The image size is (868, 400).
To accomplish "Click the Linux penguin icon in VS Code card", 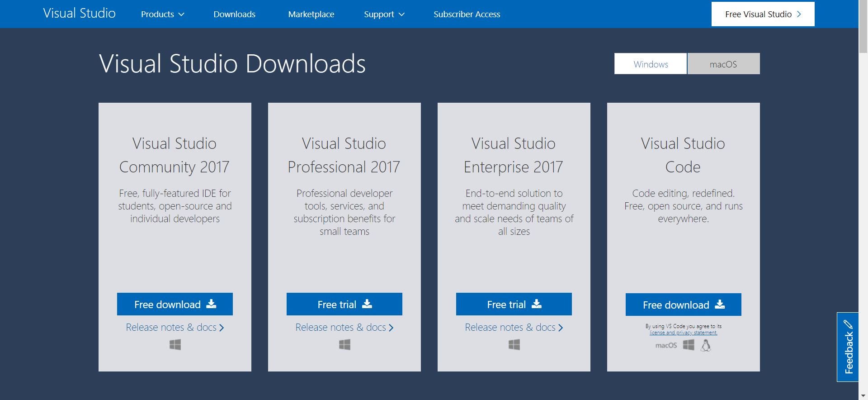I will (706, 346).
